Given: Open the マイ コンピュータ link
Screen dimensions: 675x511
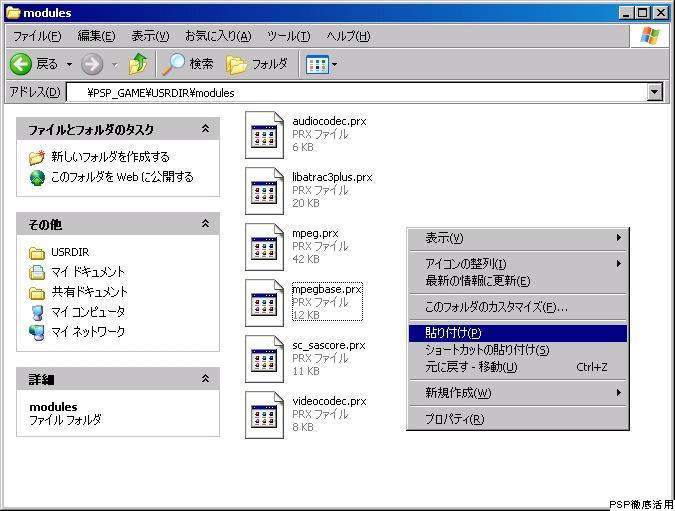Looking at the screenshot, I should (88, 312).
